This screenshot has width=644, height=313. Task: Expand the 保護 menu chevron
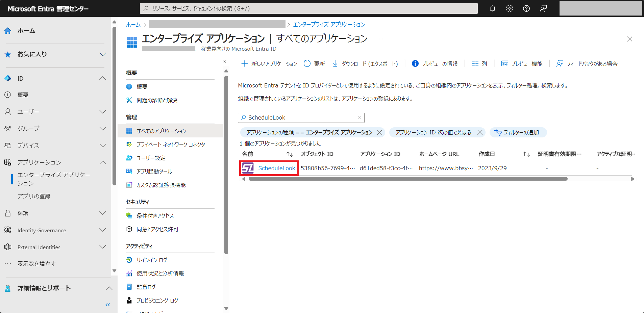[x=103, y=213]
